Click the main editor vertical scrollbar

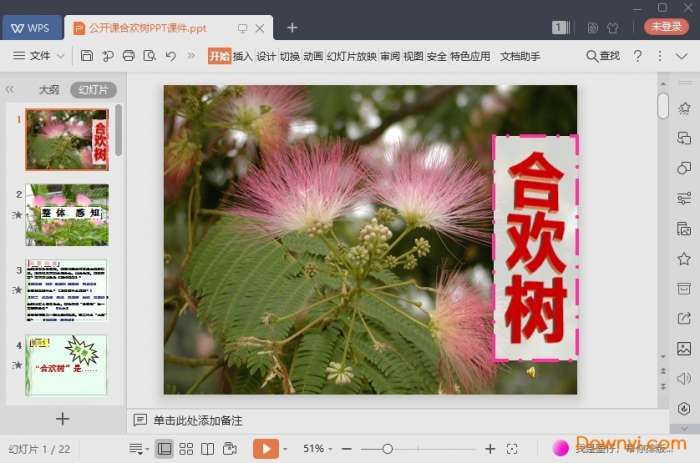tap(663, 105)
